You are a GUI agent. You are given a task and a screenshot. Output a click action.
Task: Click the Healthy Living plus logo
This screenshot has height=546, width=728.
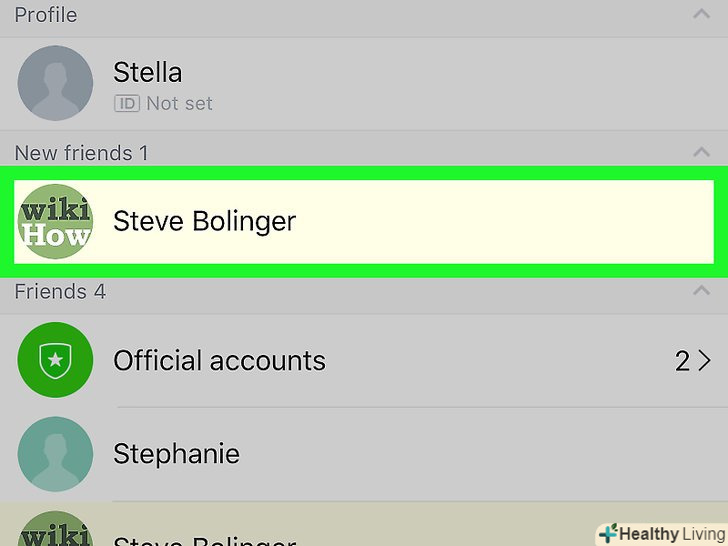pyautogui.click(x=608, y=533)
